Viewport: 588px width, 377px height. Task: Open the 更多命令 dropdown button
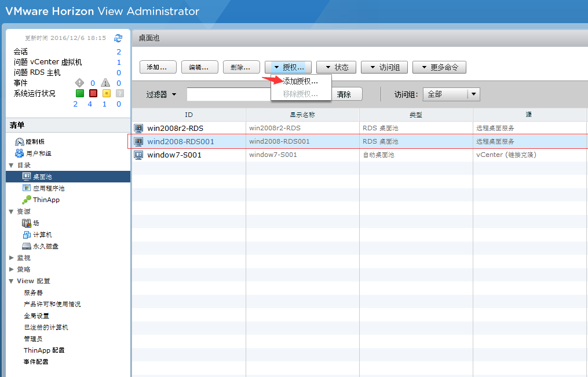(x=439, y=67)
